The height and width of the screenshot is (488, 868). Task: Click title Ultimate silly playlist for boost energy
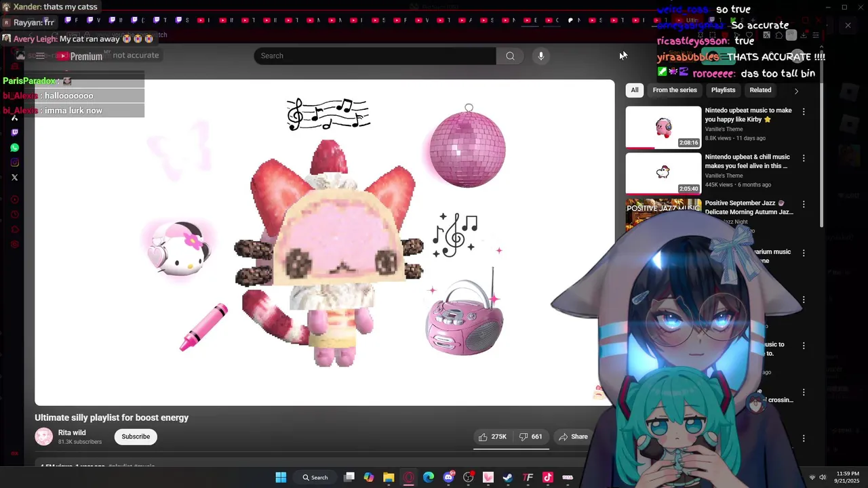112,418
